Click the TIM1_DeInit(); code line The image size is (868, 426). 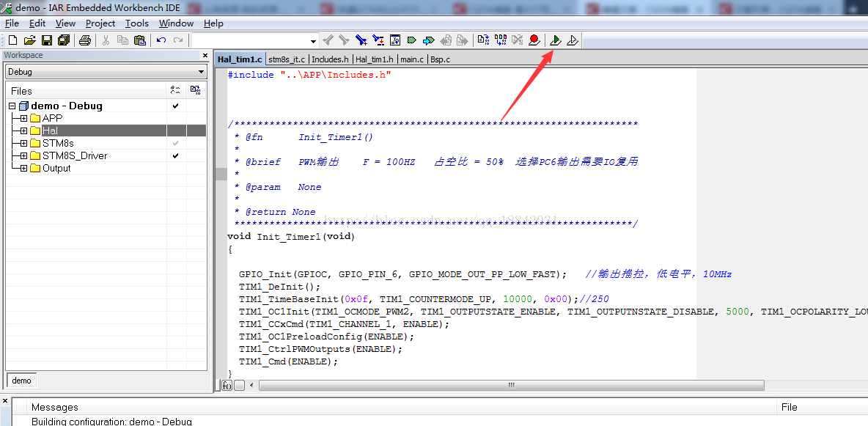[279, 287]
